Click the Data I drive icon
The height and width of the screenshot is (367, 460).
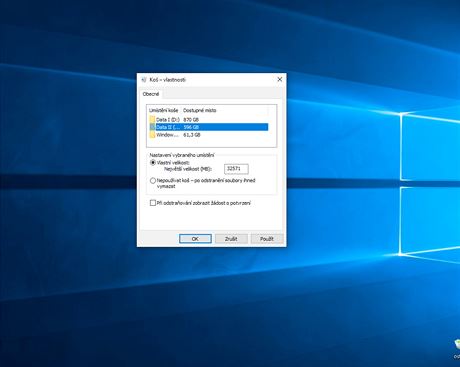pyautogui.click(x=152, y=119)
